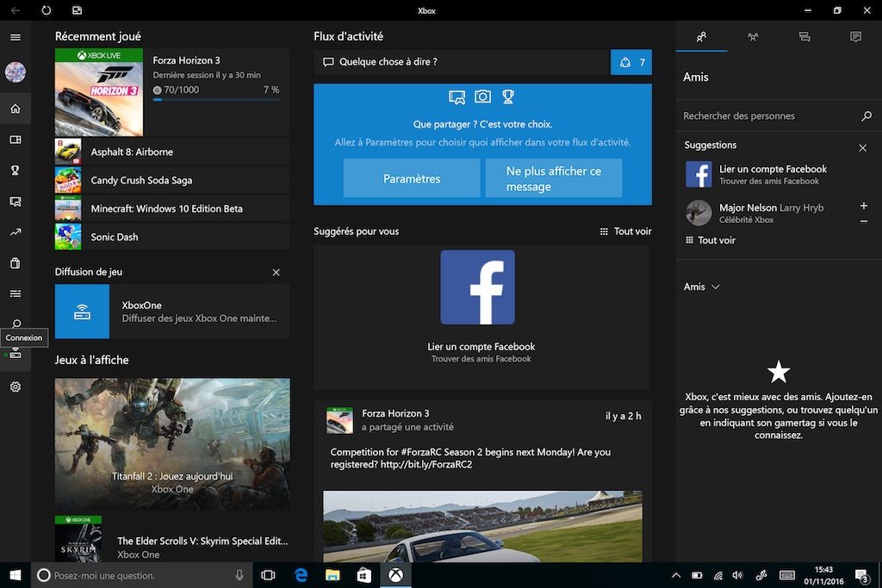Open the Action Center notifications icon
This screenshot has width=882, height=588.
(861, 575)
